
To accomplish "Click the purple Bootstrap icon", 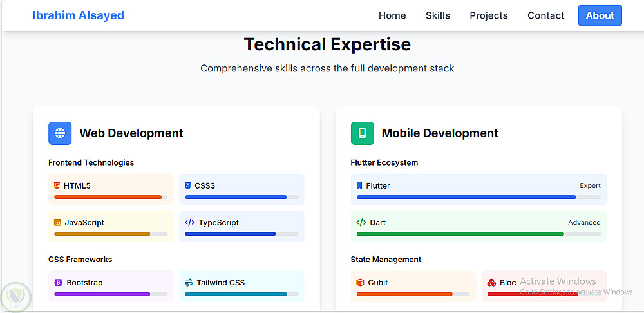I will point(58,283).
